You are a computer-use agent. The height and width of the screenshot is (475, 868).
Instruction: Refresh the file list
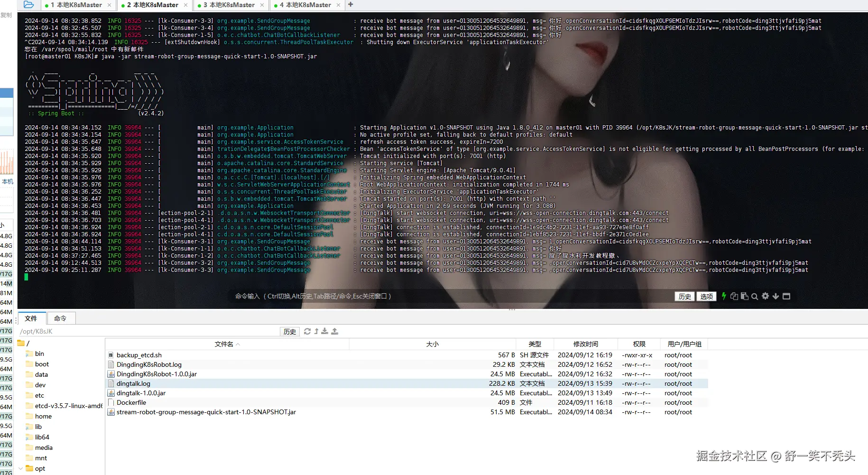click(x=307, y=331)
